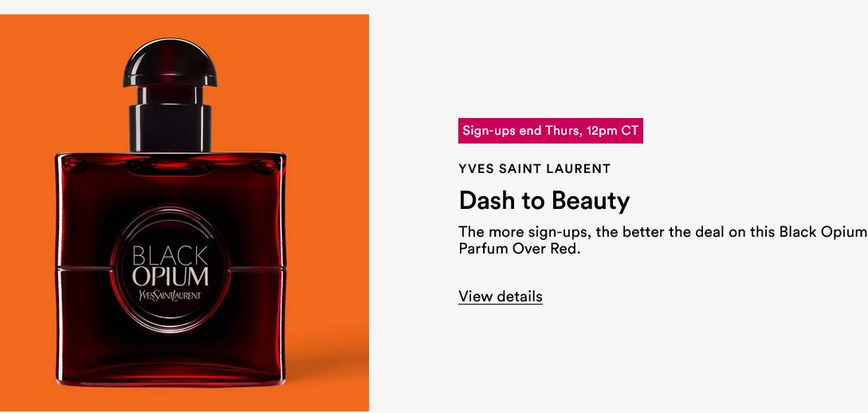This screenshot has width=868, height=413.
Task: Open the View details link
Action: (501, 296)
